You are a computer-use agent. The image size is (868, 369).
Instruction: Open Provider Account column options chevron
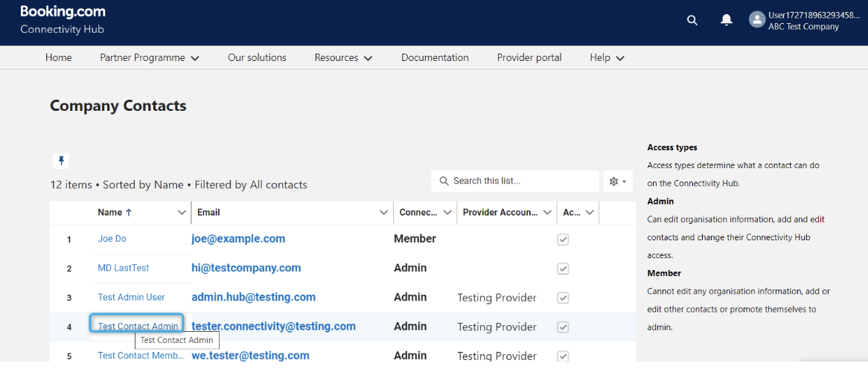pos(547,213)
